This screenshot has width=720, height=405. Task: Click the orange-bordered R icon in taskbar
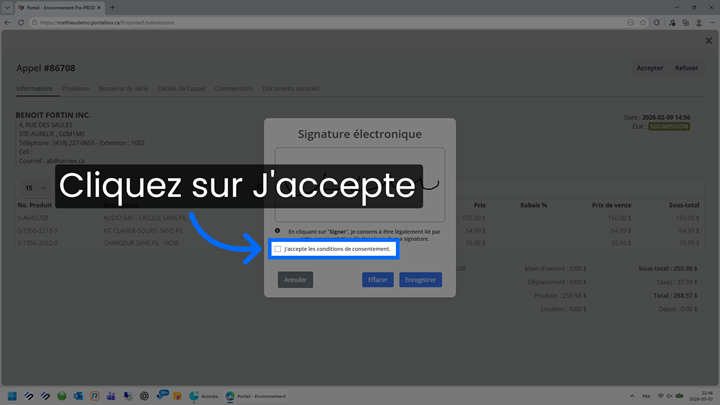pos(95,396)
